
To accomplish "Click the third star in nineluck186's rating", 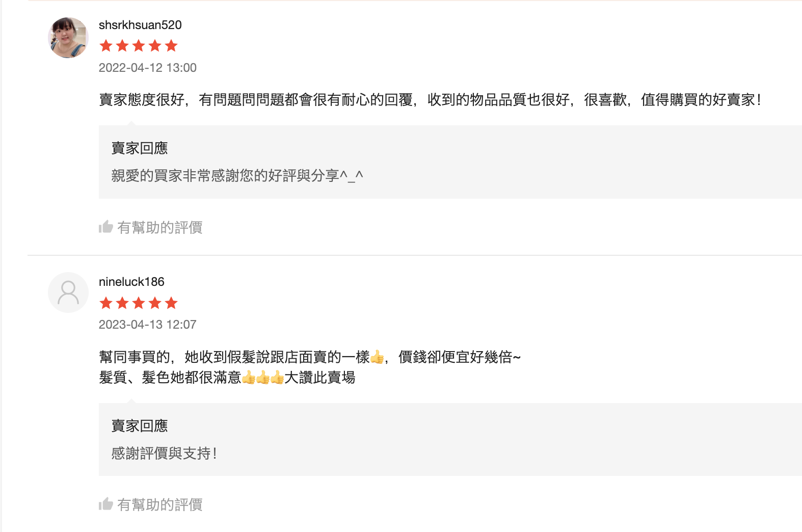I will click(139, 303).
